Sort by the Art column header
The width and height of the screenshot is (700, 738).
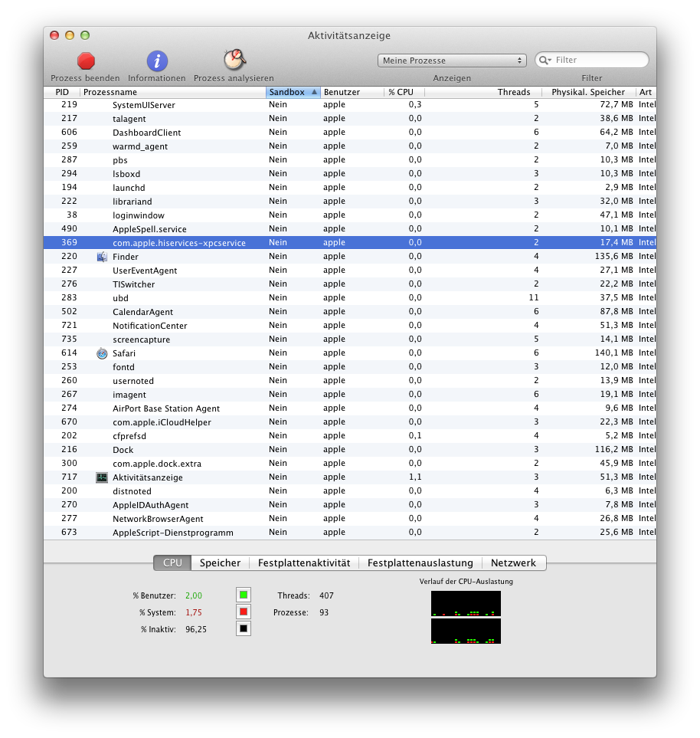[646, 92]
